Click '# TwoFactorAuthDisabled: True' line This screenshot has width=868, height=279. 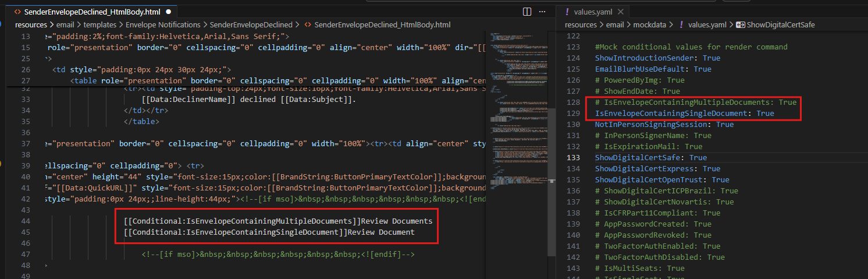pos(660,257)
